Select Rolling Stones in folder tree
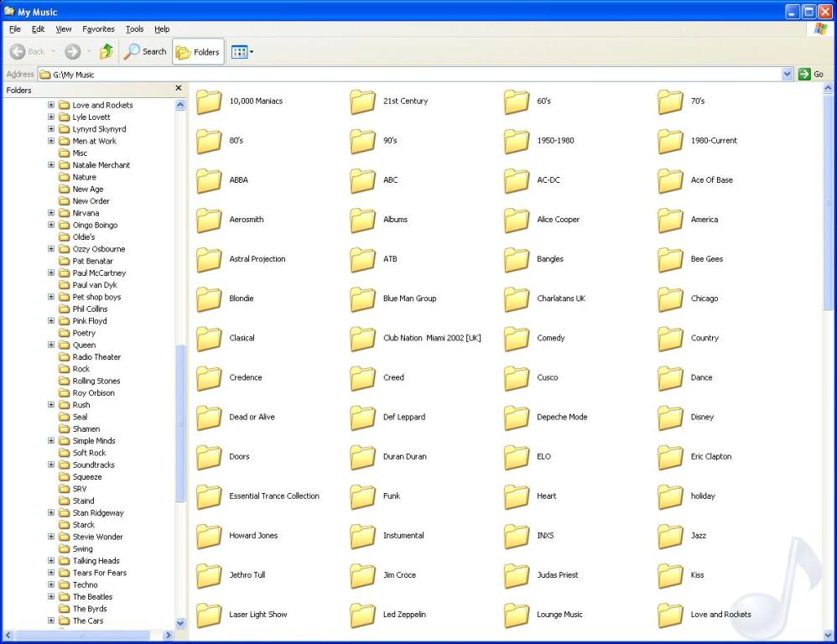The width and height of the screenshot is (837, 644). 96,381
